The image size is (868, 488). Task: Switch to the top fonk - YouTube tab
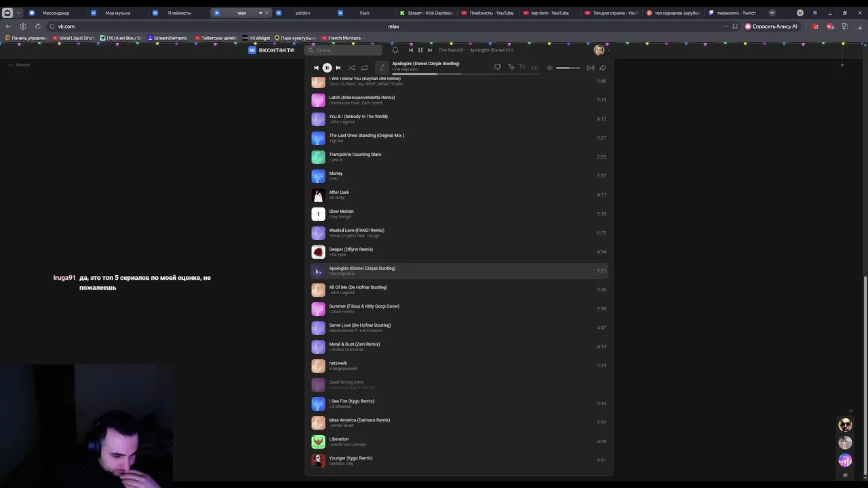pyautogui.click(x=550, y=13)
